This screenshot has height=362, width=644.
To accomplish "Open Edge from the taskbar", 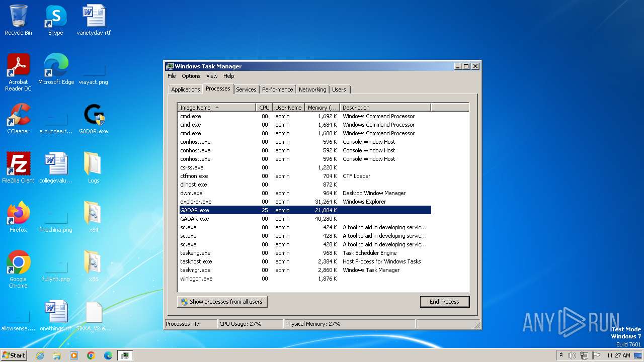I will (108, 355).
